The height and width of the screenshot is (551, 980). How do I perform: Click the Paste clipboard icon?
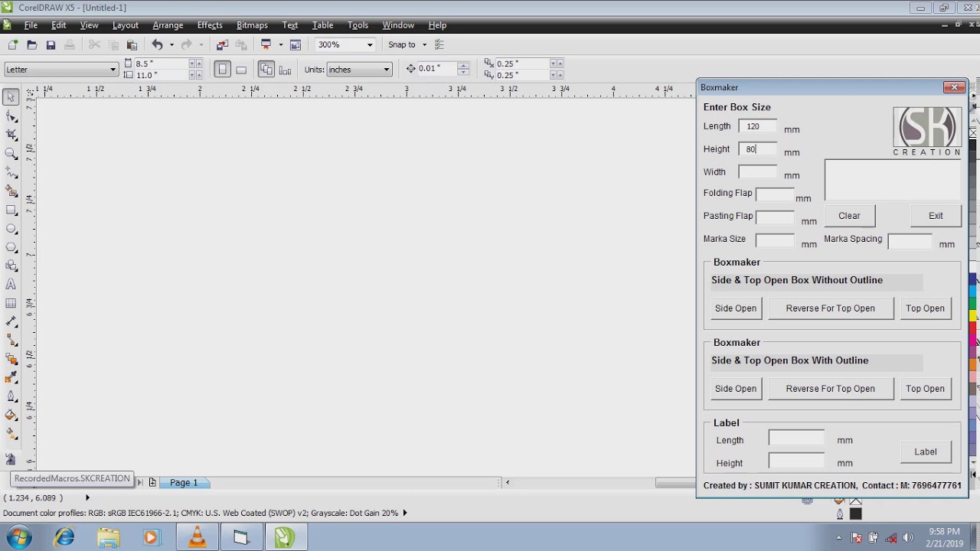(x=132, y=45)
